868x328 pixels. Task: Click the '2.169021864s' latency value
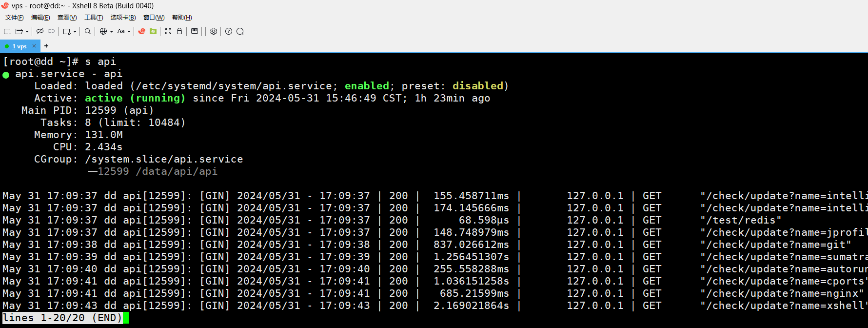click(471, 306)
